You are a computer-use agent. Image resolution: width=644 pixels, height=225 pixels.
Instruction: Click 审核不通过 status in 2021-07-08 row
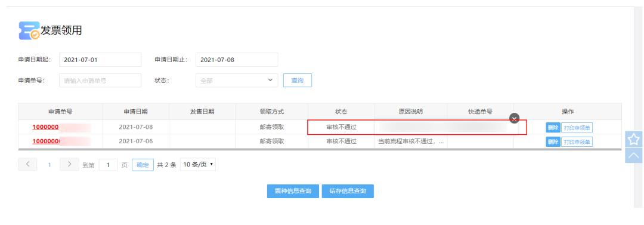(341, 127)
